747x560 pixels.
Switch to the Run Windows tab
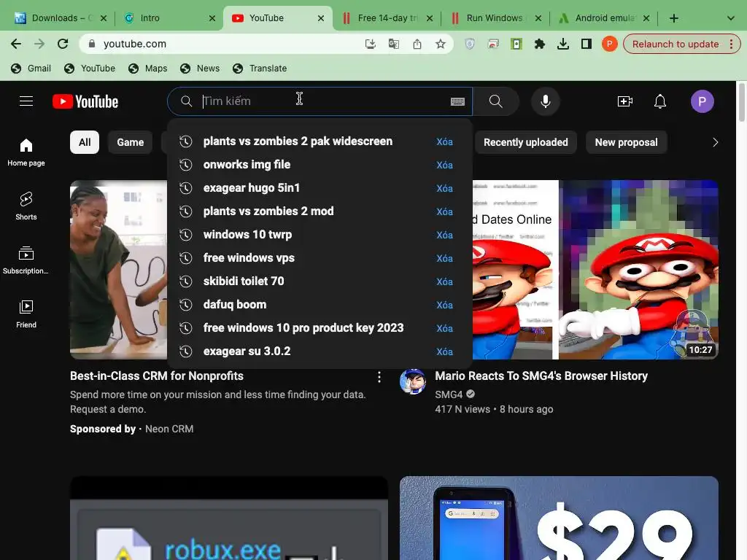coord(496,18)
